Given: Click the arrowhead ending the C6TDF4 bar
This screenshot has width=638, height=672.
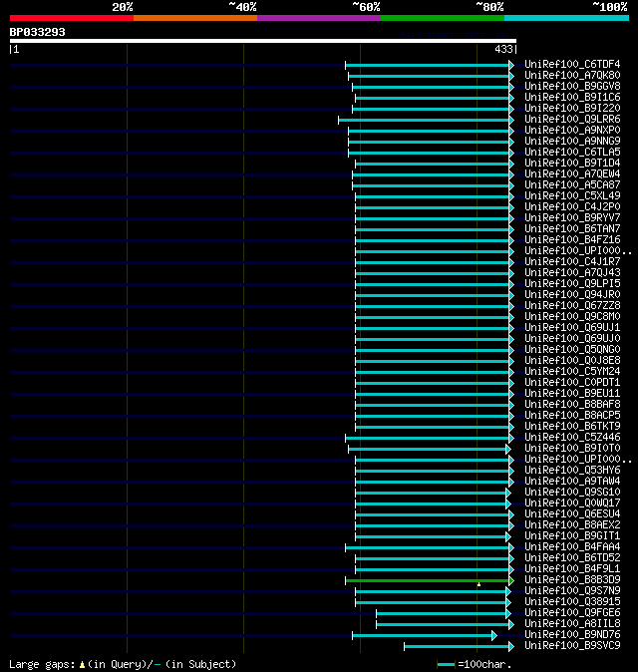Looking at the screenshot, I should click(x=511, y=65).
